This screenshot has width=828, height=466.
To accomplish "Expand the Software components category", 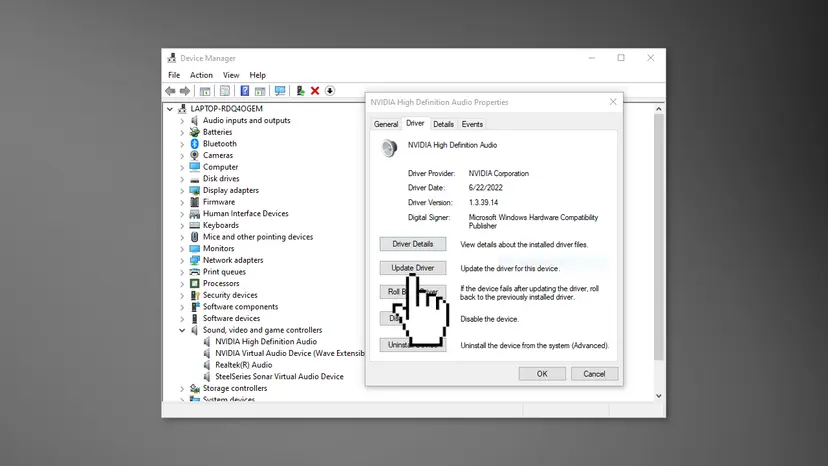I will [182, 307].
